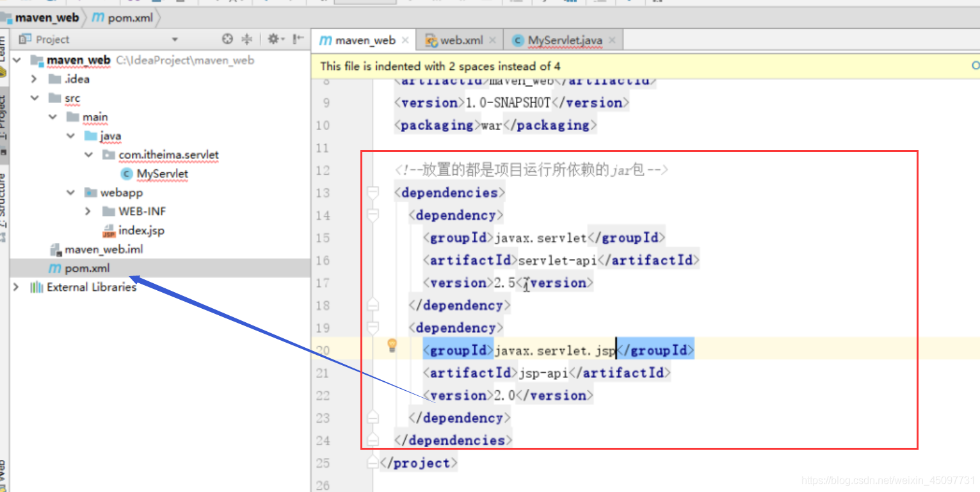Fold the dependencies block at line 13
980x492 pixels.
[x=373, y=192]
